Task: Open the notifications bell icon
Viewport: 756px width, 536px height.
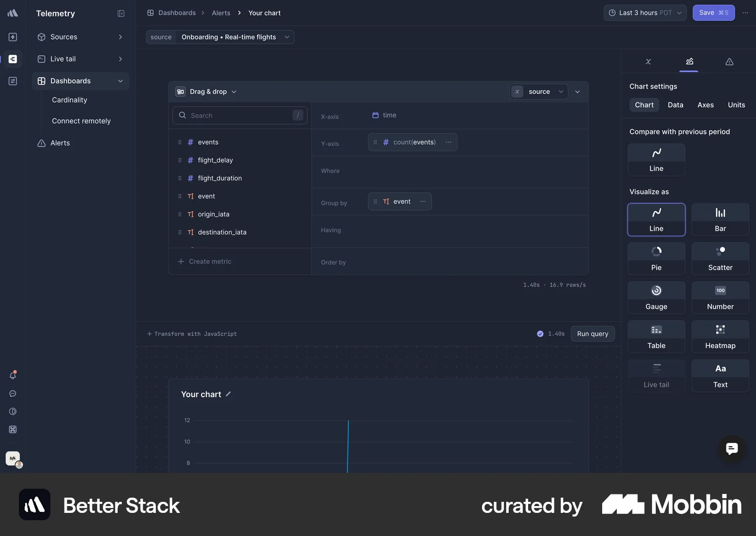Action: coord(13,375)
